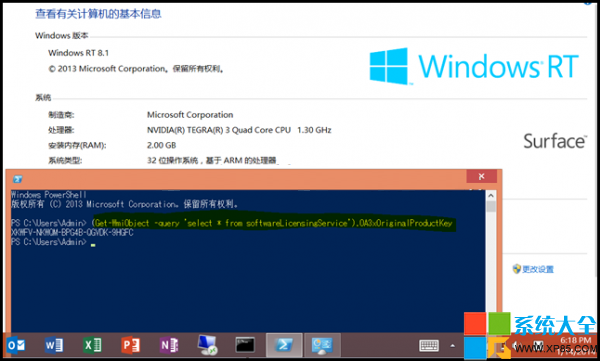
Task: Click the Surface brand logo
Action: coord(555,141)
